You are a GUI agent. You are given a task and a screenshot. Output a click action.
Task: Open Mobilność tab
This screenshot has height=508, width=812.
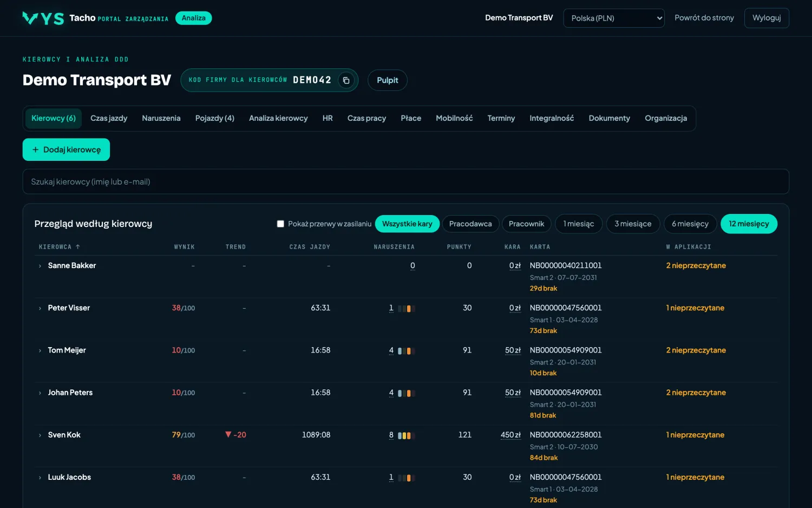tap(454, 118)
